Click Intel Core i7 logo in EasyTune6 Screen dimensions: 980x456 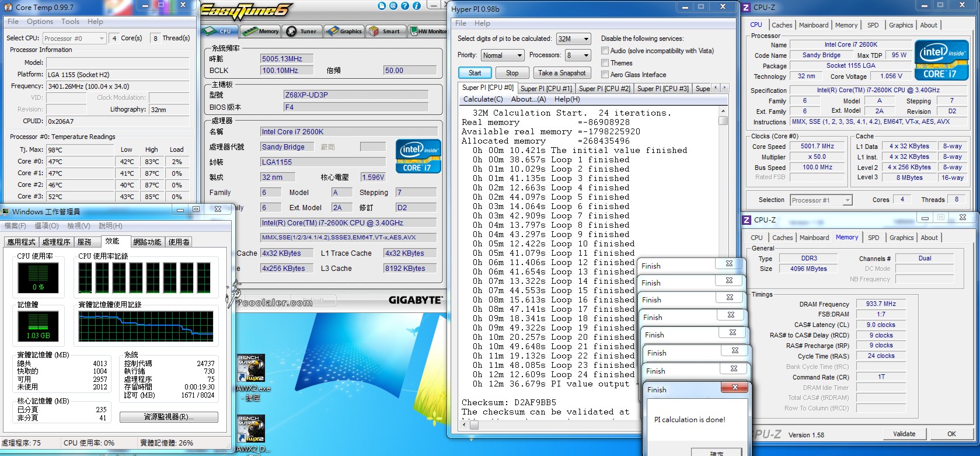point(418,156)
